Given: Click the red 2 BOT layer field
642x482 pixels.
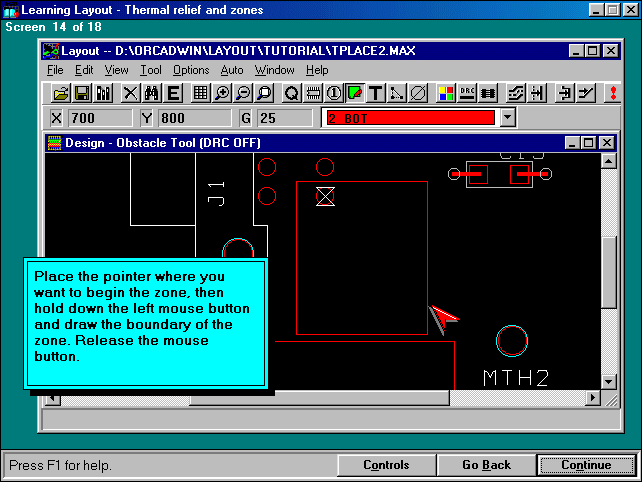Looking at the screenshot, I should coord(409,118).
